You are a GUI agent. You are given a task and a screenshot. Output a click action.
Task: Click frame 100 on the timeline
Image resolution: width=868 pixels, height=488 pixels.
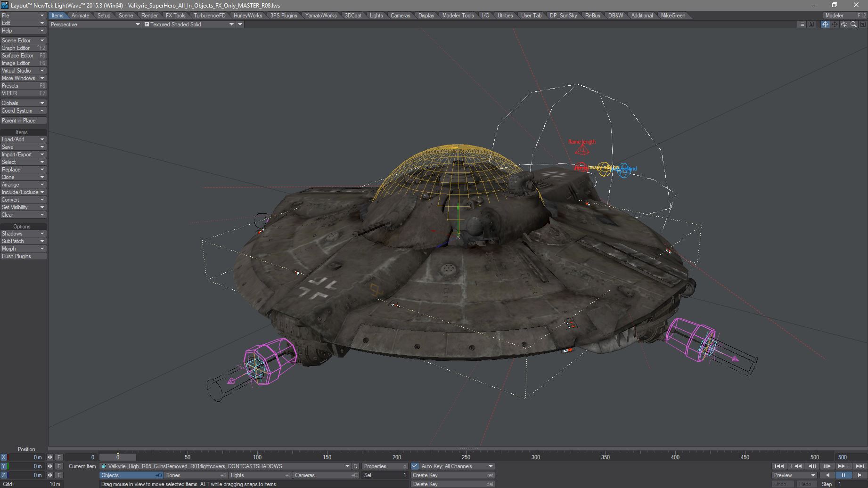257,457
